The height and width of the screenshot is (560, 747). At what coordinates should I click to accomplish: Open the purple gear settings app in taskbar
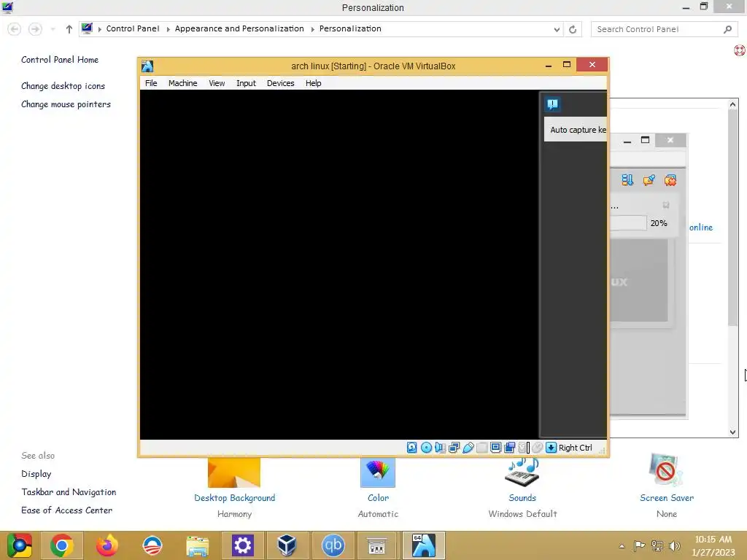(242, 545)
